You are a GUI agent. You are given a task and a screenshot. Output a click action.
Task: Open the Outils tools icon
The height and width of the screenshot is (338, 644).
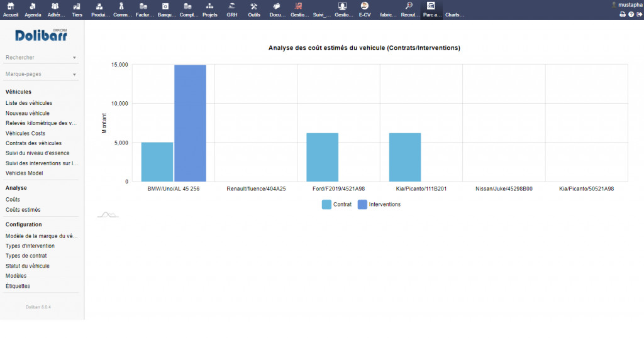click(254, 6)
